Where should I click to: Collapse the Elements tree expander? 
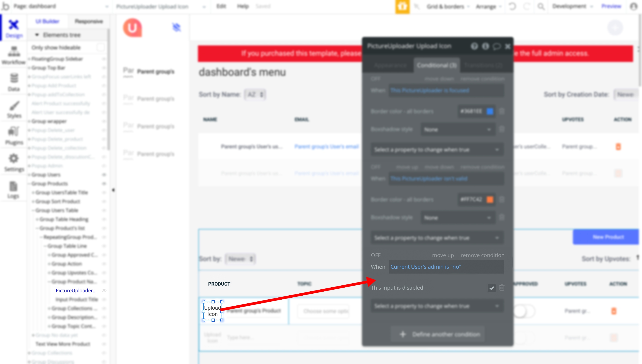(37, 35)
